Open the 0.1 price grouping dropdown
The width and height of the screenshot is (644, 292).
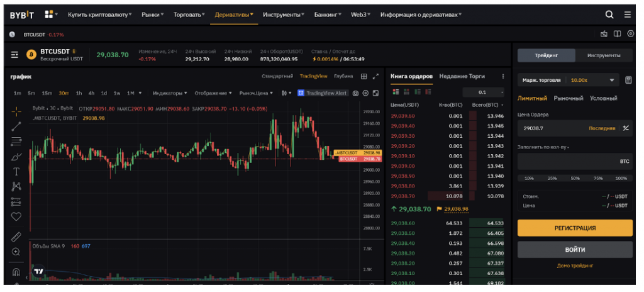[484, 92]
